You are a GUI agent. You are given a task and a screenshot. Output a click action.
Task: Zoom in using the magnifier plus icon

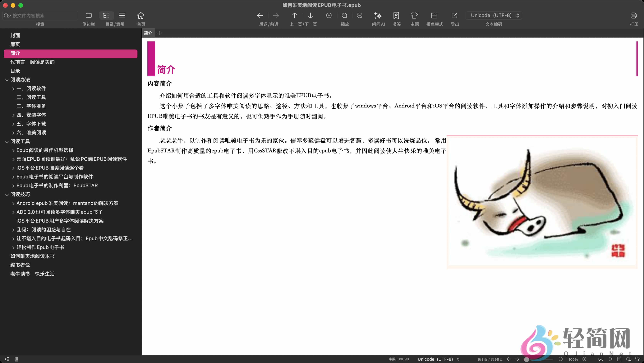(329, 16)
